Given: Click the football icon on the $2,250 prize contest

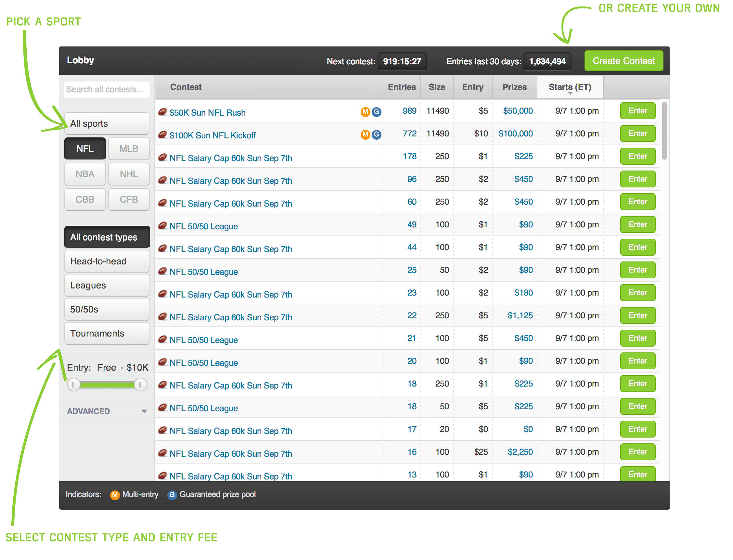Looking at the screenshot, I should pos(162,453).
